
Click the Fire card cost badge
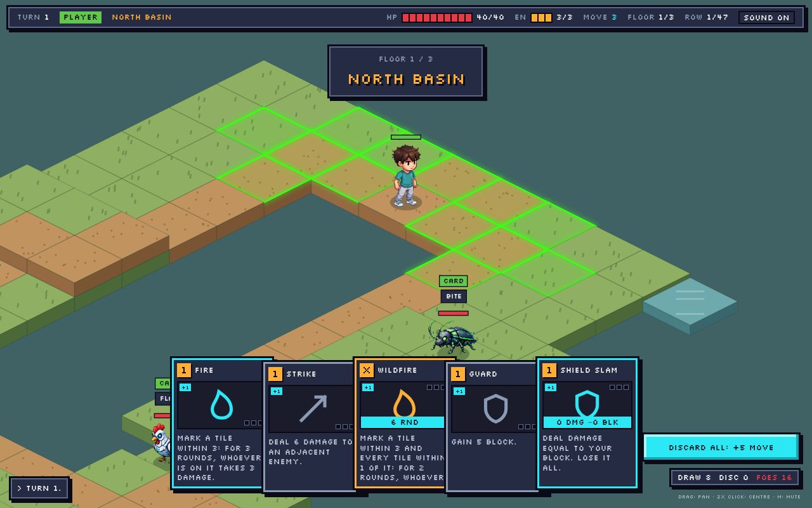tap(184, 370)
